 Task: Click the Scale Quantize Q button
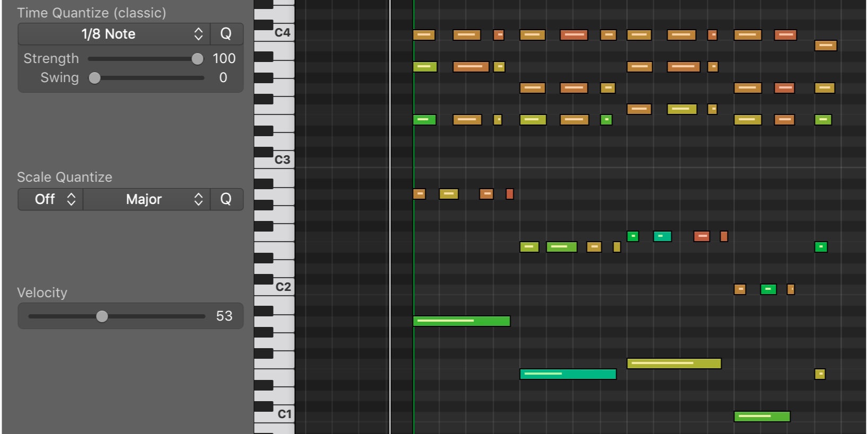(x=226, y=199)
